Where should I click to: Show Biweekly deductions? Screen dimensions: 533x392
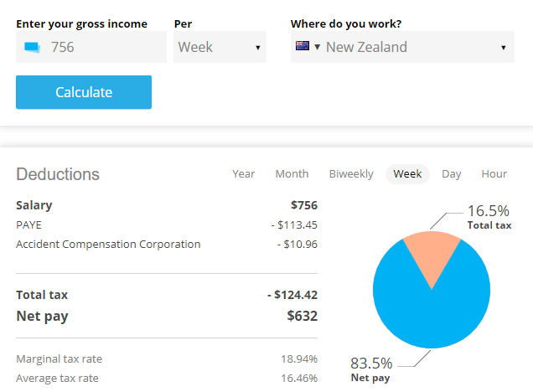pyautogui.click(x=351, y=174)
